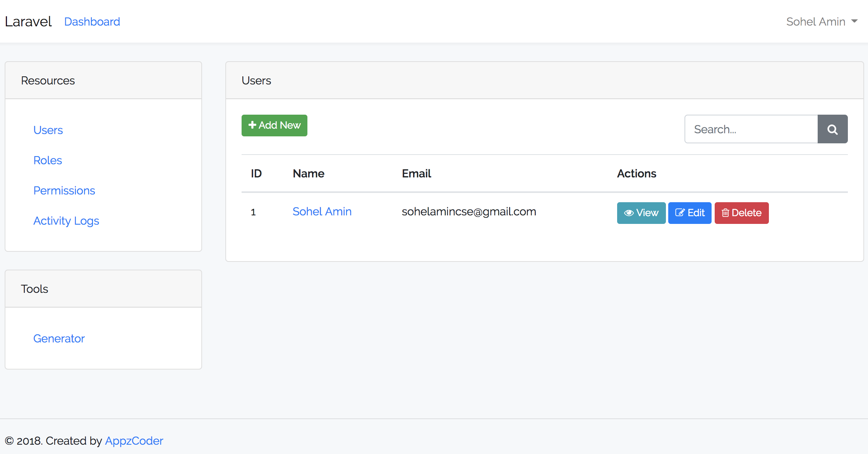Open the Roles resource link

coord(48,160)
